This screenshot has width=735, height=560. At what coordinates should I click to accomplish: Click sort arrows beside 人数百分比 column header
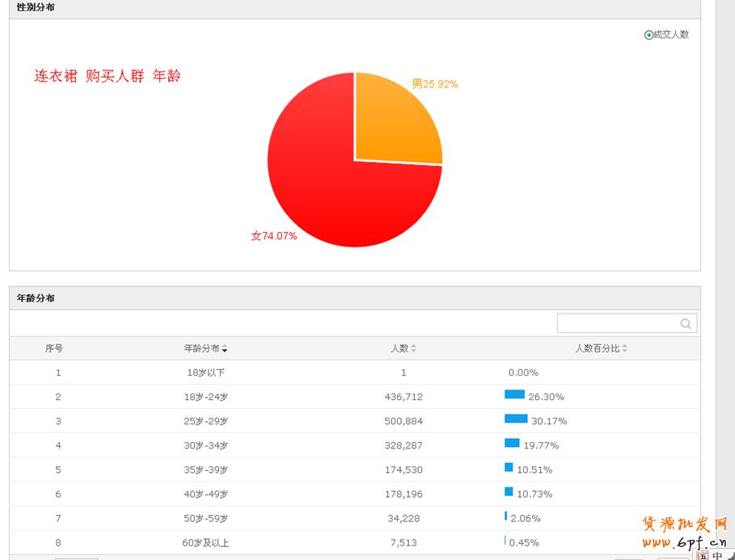pos(625,349)
